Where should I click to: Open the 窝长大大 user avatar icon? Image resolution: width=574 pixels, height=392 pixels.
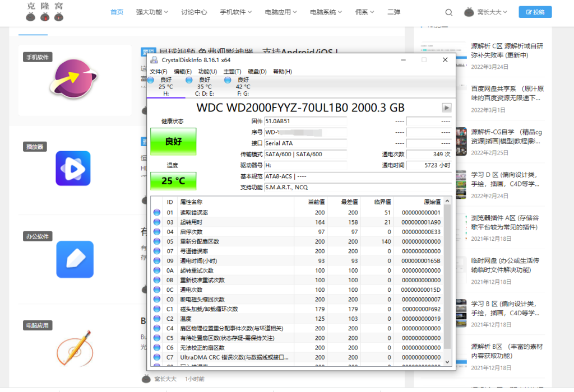pos(469,12)
